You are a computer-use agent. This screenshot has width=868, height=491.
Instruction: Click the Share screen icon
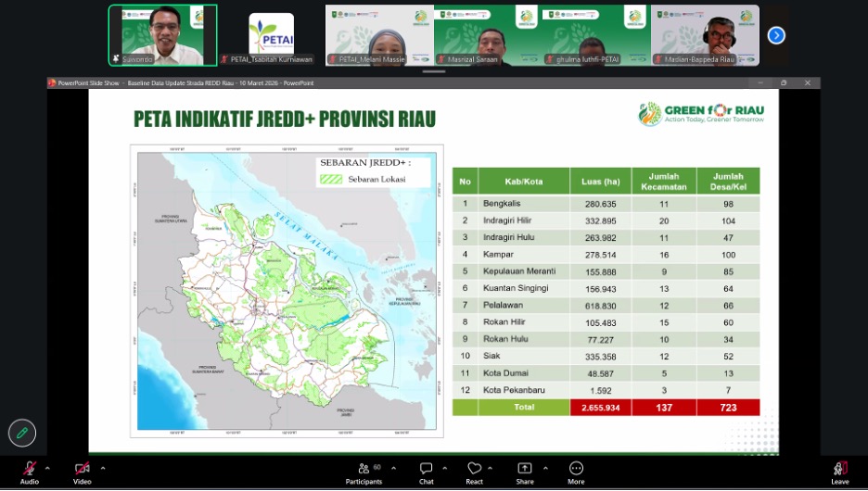click(525, 469)
